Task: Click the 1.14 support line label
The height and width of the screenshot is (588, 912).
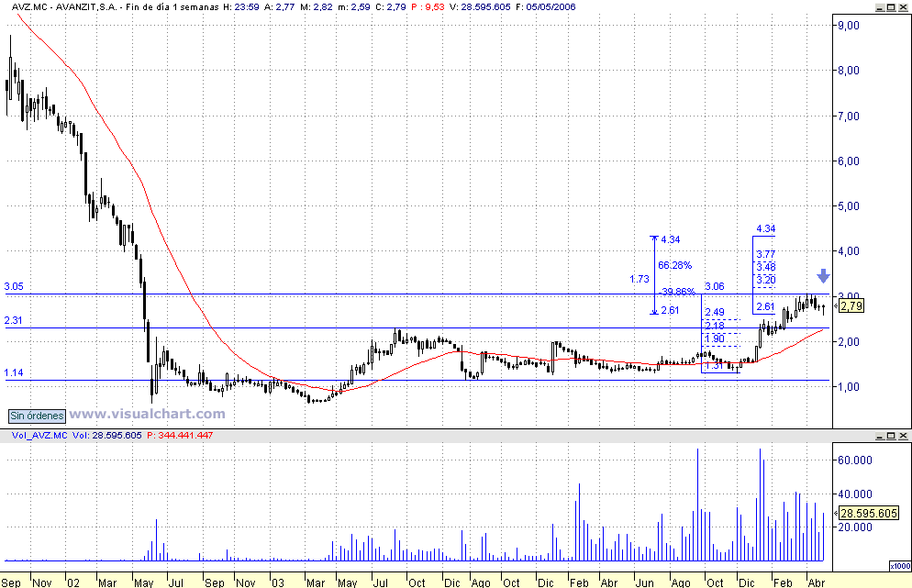Action: [14, 372]
